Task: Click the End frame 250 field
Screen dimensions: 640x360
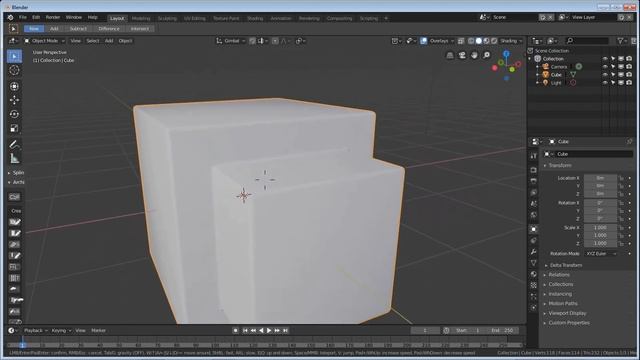Action: [x=502, y=331]
